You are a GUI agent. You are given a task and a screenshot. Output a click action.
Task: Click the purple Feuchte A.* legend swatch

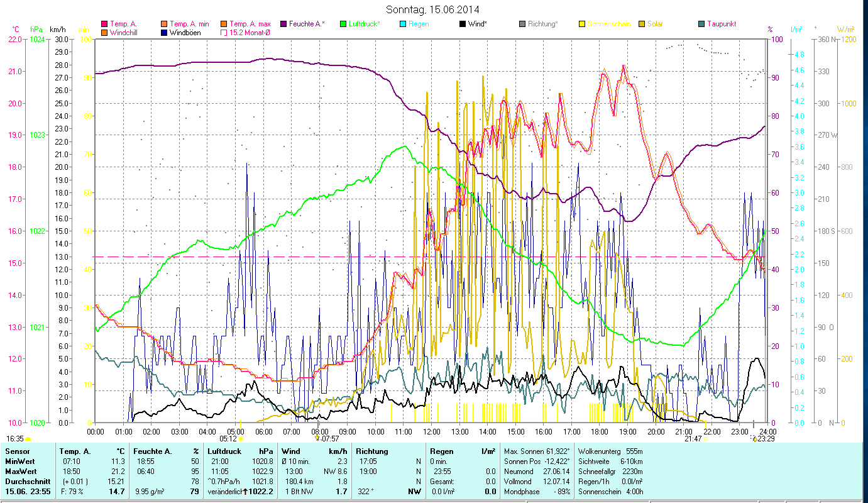coord(283,24)
